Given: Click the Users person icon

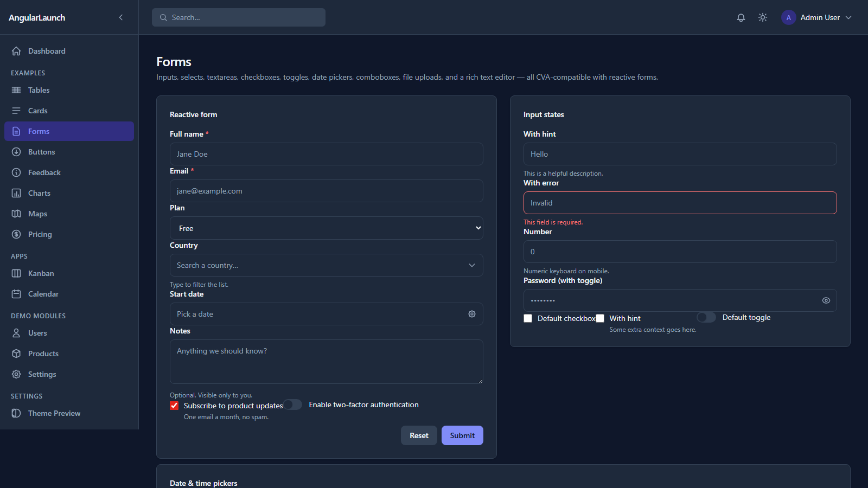Looking at the screenshot, I should pyautogui.click(x=16, y=333).
